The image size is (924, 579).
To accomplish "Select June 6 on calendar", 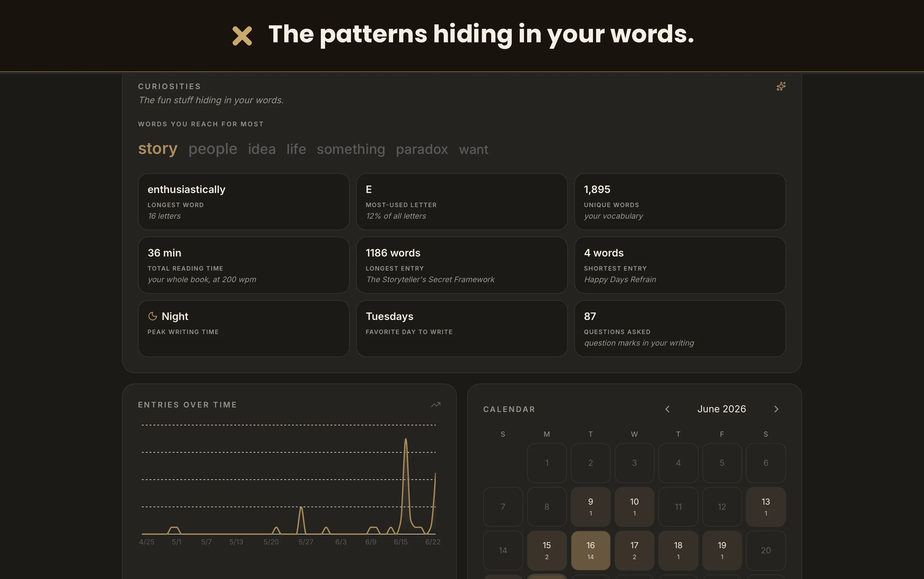I will (766, 463).
